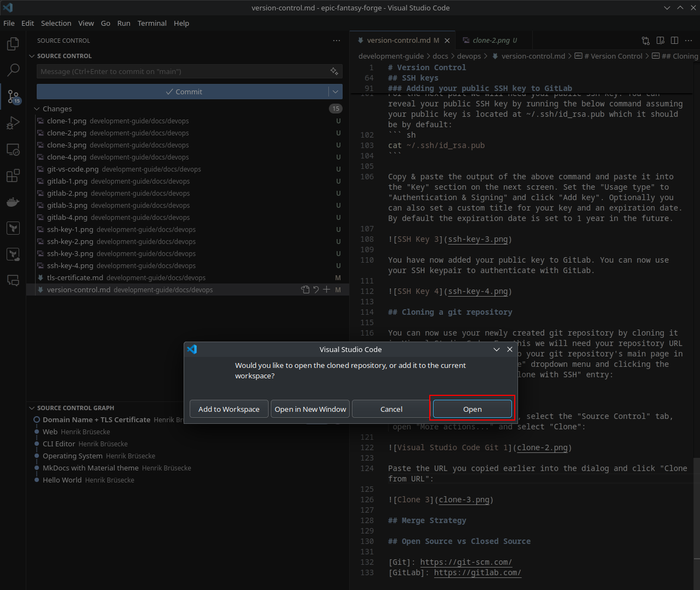
Task: Select gitlab-3.png in Changes list
Action: point(189,205)
